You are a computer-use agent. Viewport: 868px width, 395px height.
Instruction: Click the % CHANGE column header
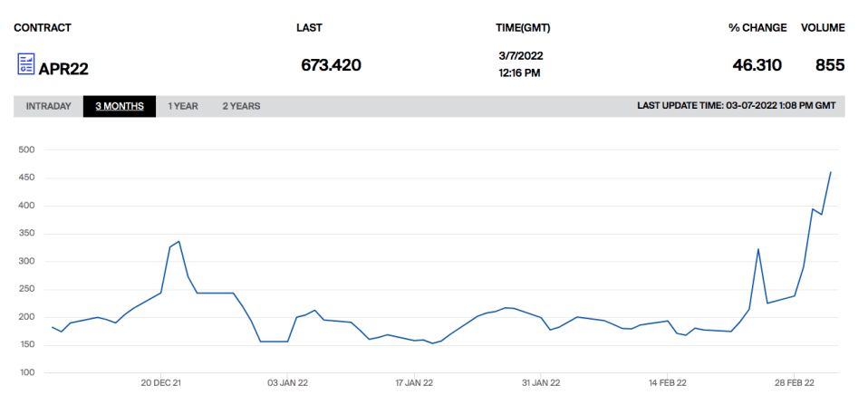[757, 28]
